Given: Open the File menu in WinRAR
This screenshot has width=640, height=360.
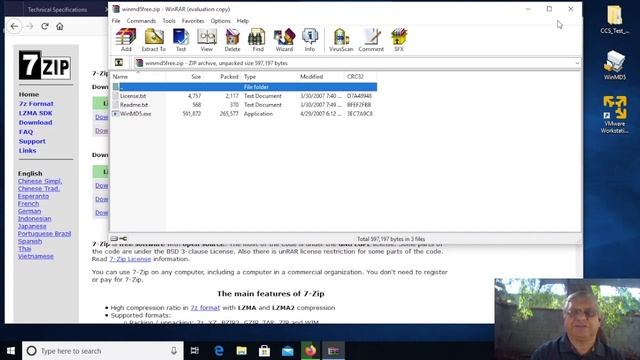Looking at the screenshot, I should pyautogui.click(x=116, y=21).
